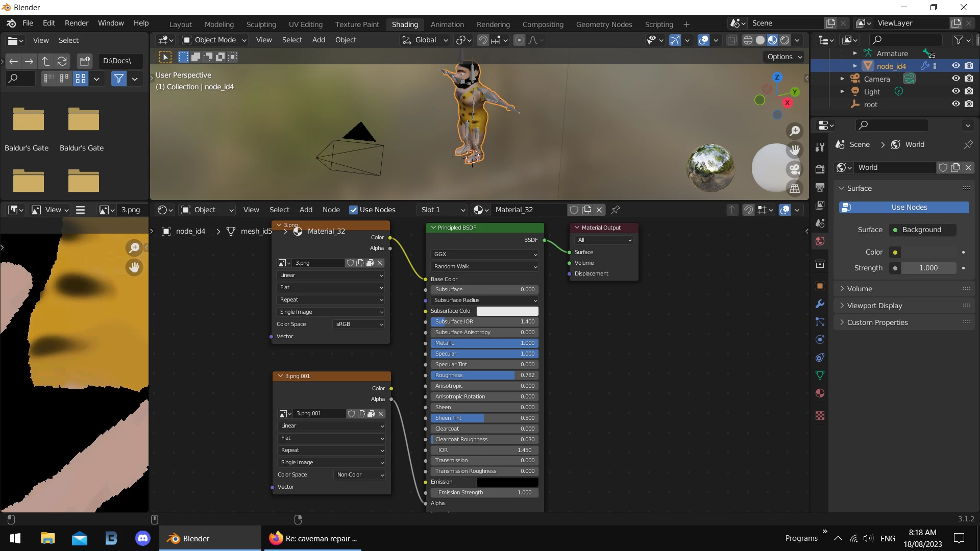Open the Render menu

pyautogui.click(x=77, y=23)
